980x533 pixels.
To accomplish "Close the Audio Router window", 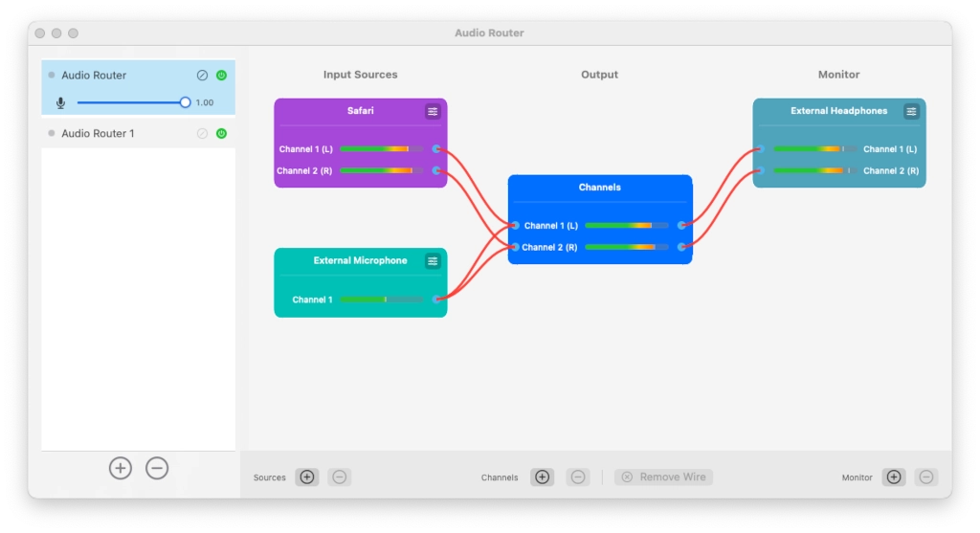I will [x=40, y=33].
